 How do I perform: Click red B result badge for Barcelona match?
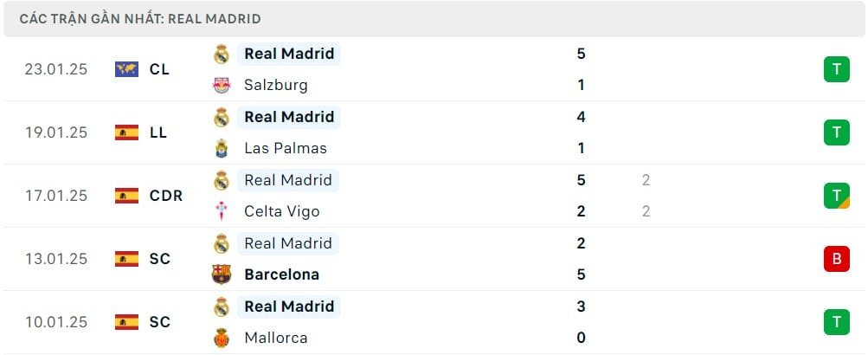click(x=836, y=259)
